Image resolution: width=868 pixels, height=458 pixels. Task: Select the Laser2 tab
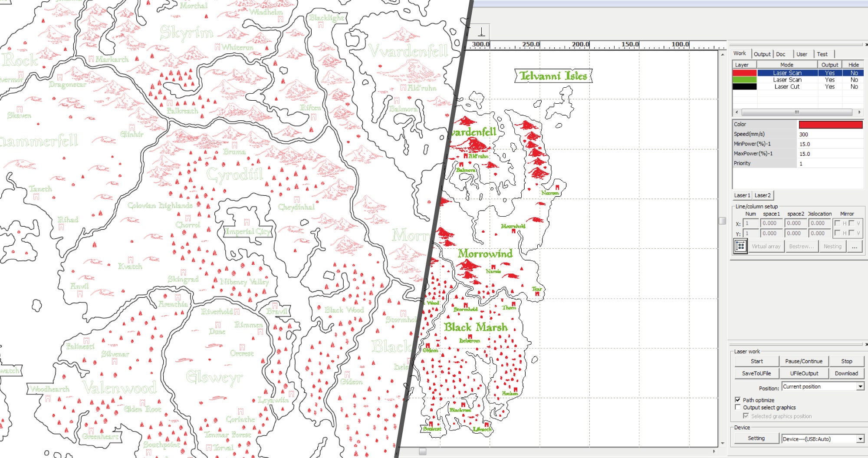pos(763,195)
